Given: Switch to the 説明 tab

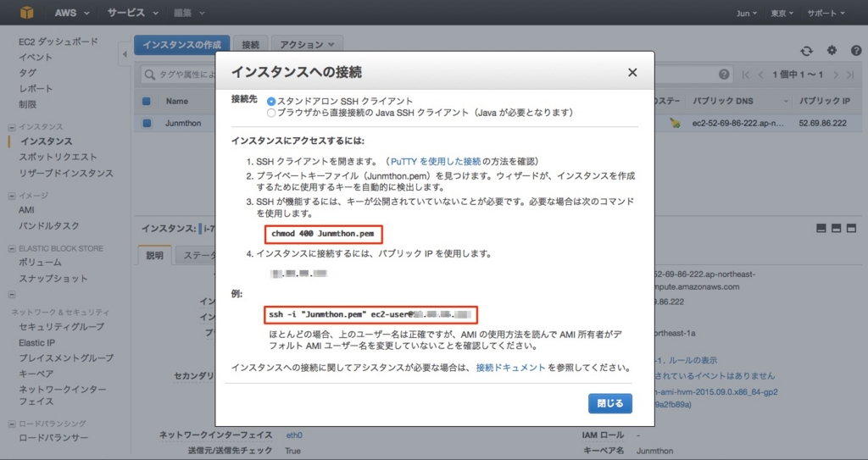Looking at the screenshot, I should 154,255.
